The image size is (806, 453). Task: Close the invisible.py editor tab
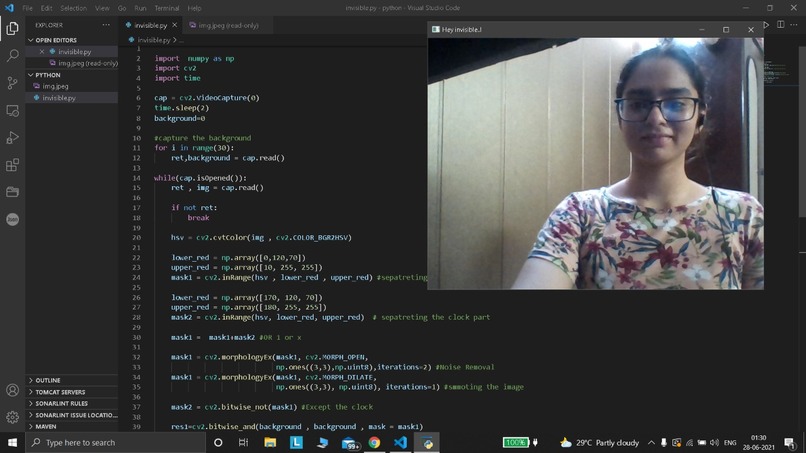click(174, 25)
